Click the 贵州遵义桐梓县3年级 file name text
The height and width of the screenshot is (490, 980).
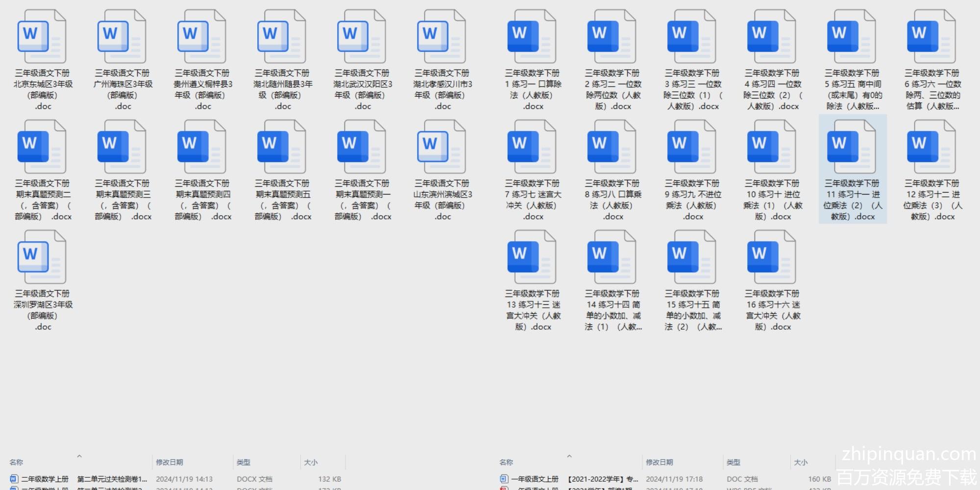(x=202, y=90)
